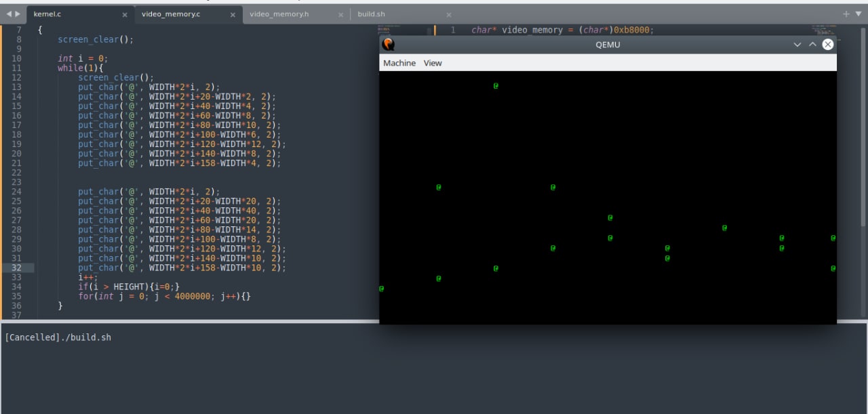Viewport: 868px width, 414px height.
Task: Click the next tab arrow
Action: click(x=18, y=14)
